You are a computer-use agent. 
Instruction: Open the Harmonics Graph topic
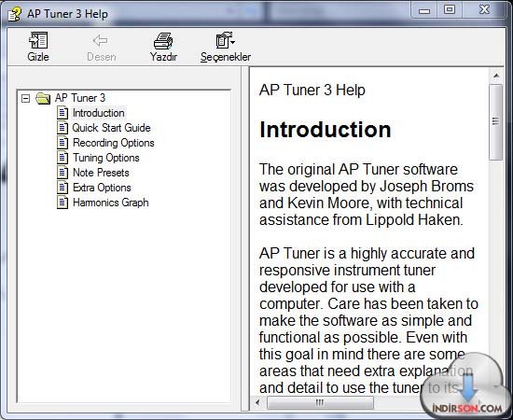[111, 203]
